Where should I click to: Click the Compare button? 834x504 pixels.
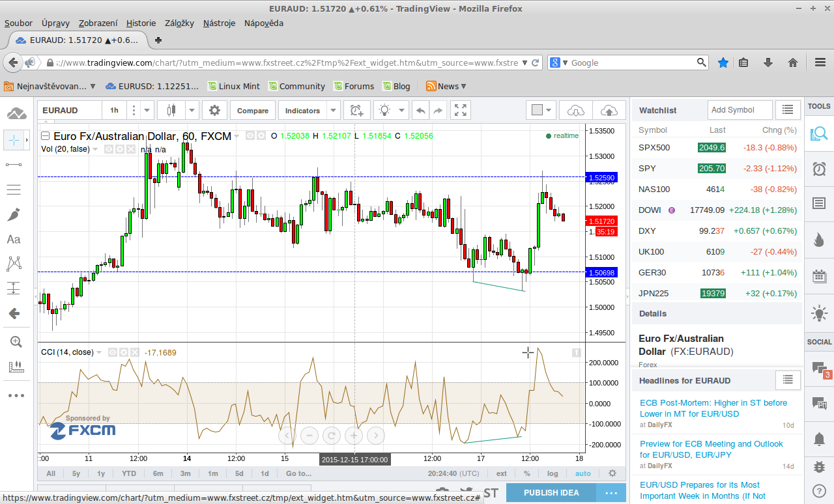click(253, 111)
